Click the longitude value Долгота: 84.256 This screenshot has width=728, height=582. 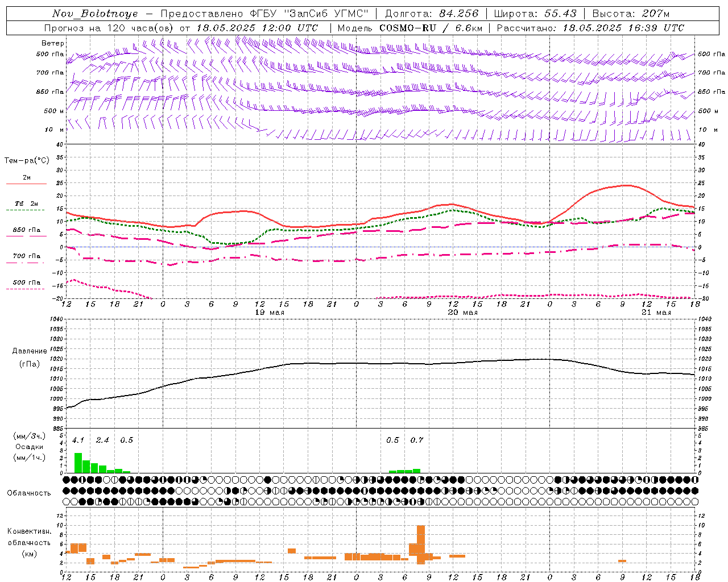pyautogui.click(x=432, y=14)
